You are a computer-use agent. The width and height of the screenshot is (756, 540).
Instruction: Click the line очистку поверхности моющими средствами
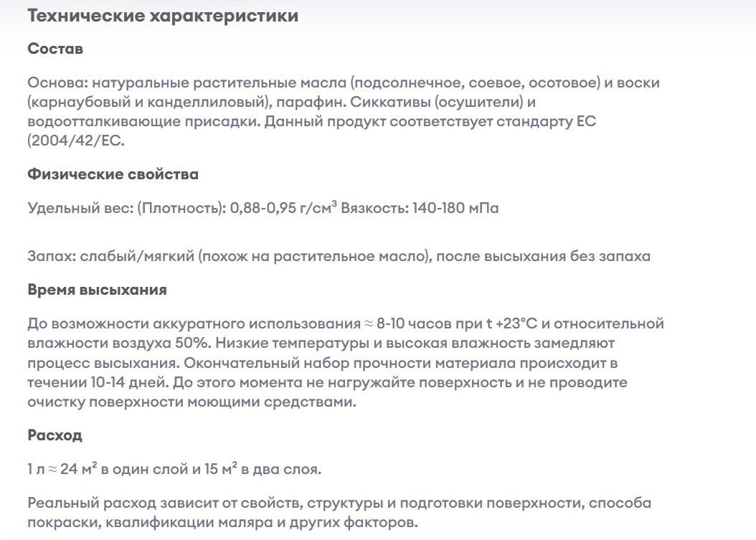coord(192,402)
